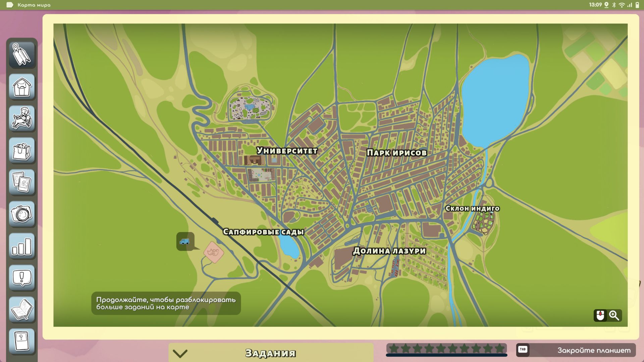The height and width of the screenshot is (362, 644).
Task: Click the star rating progress bar
Action: point(446,349)
